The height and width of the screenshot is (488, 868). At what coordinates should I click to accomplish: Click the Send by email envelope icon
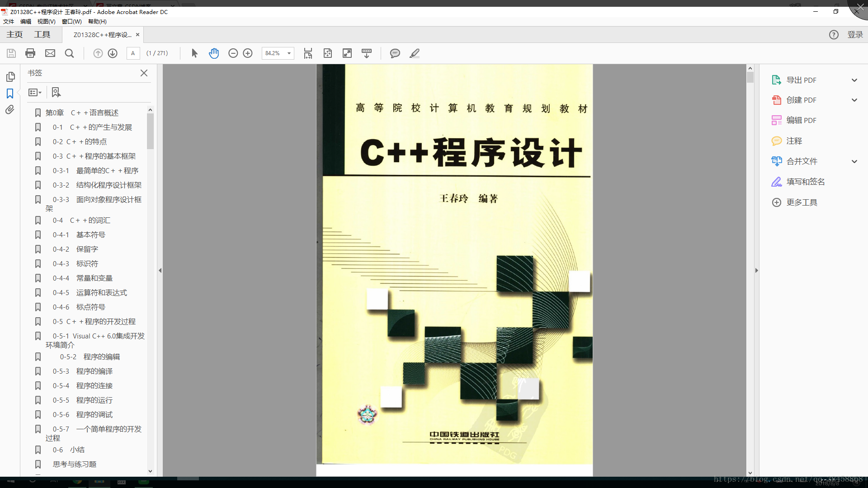[50, 53]
